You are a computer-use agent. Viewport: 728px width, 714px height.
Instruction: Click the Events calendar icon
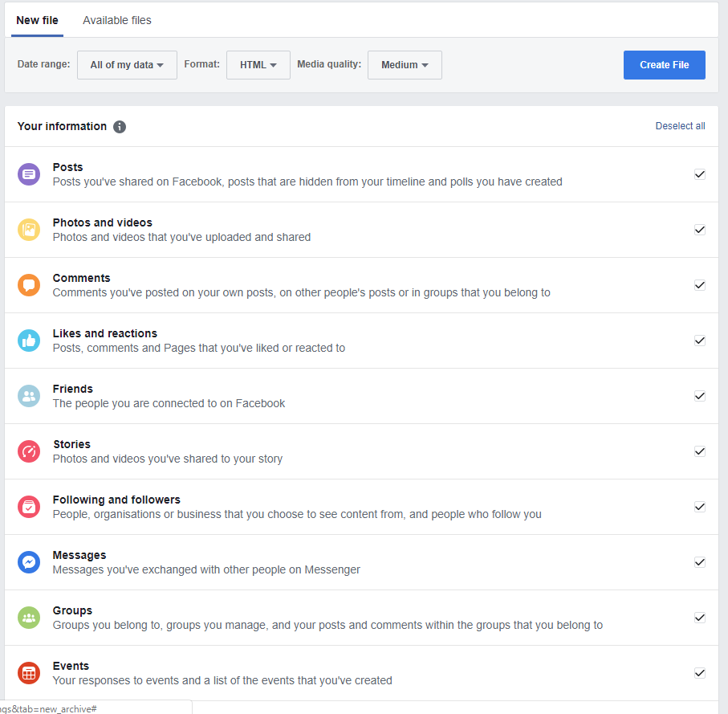click(29, 673)
